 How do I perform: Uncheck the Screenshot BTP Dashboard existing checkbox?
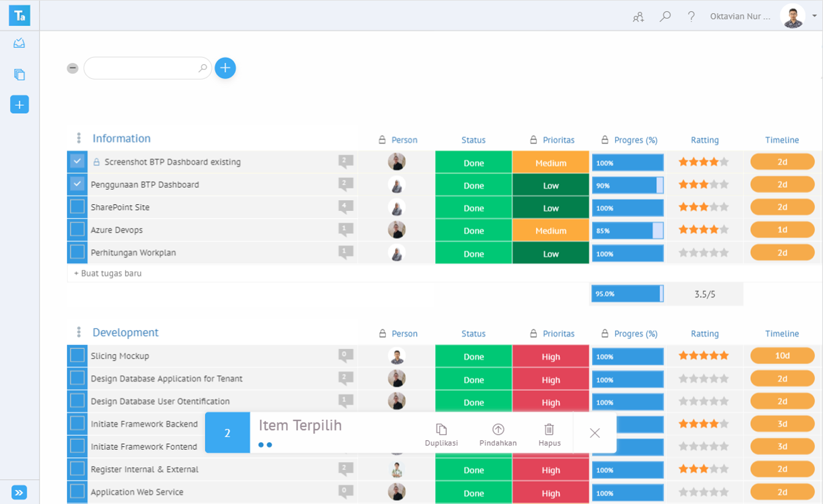77,162
